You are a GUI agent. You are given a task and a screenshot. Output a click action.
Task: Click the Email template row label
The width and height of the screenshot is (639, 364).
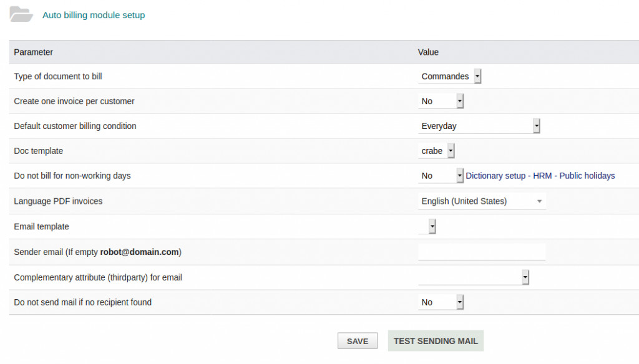click(41, 227)
